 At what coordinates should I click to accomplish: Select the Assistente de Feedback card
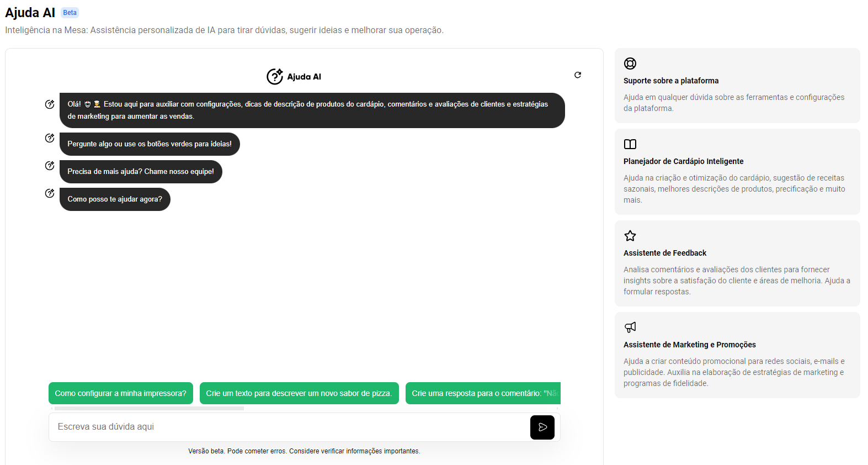click(x=737, y=263)
